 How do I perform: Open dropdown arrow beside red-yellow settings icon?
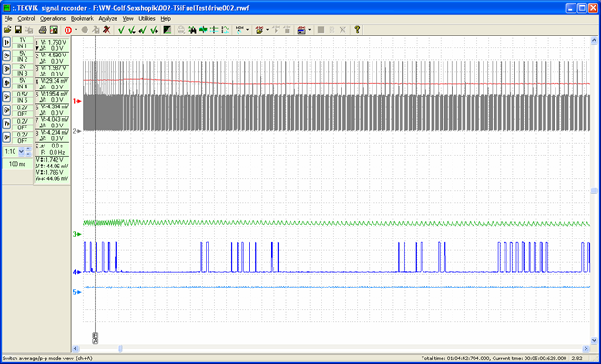pyautogui.click(x=267, y=29)
